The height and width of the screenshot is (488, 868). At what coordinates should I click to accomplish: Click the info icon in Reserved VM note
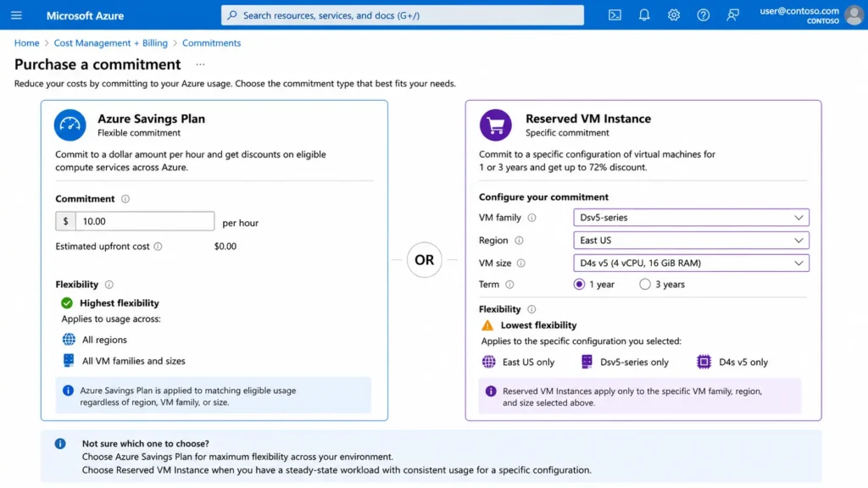491,391
